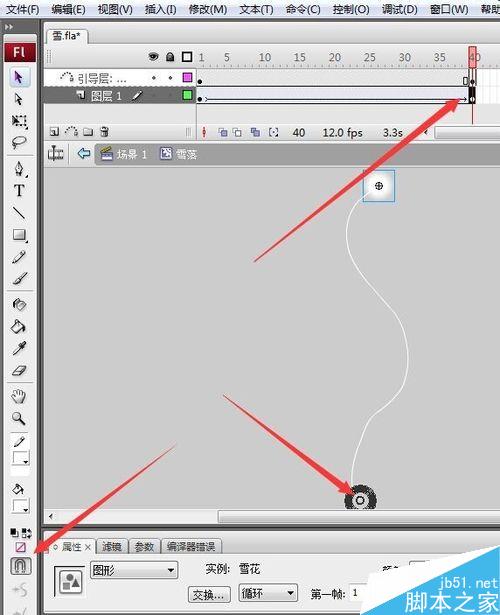Viewport: 500px width, 615px height.
Task: Click the No Color swatch button
Action: [x=20, y=547]
